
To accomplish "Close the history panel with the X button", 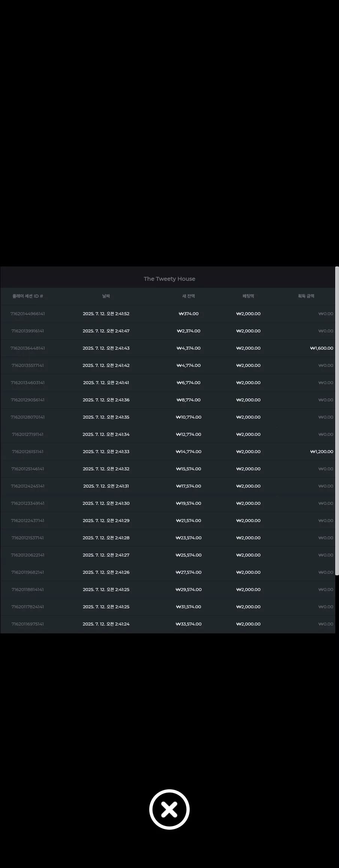I will click(169, 810).
